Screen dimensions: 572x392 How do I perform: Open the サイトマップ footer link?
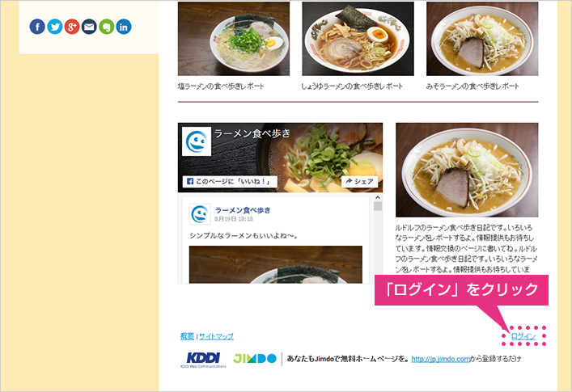216,336
